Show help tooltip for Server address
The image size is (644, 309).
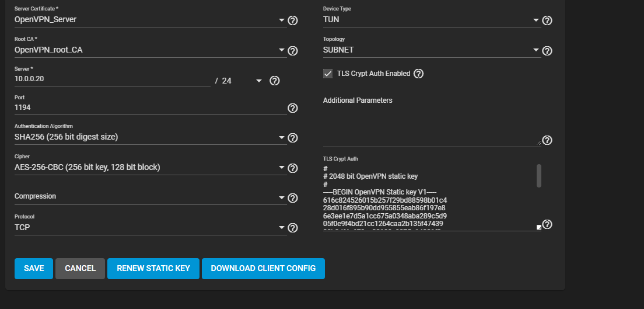[275, 81]
